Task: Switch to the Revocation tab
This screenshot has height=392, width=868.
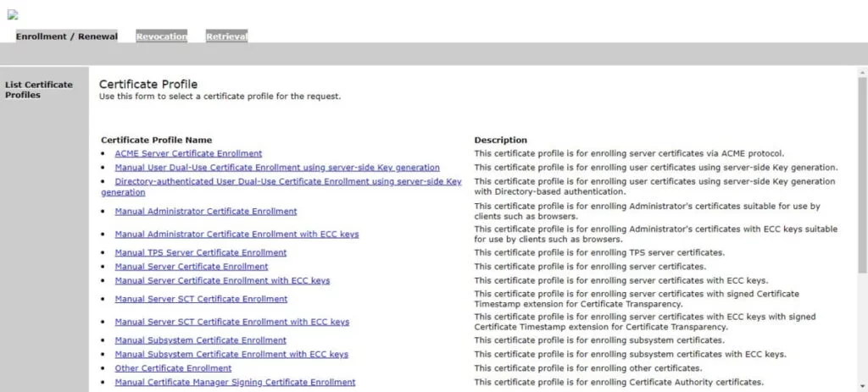Action: click(x=162, y=36)
